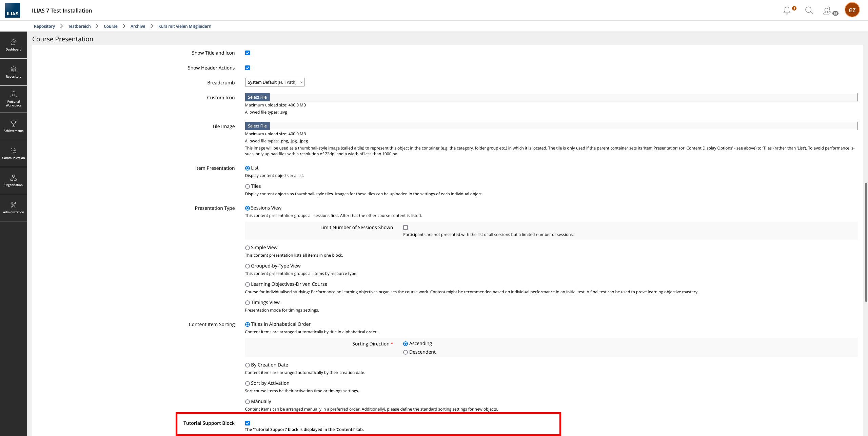Click Testbereich in the breadcrumb

pyautogui.click(x=79, y=26)
